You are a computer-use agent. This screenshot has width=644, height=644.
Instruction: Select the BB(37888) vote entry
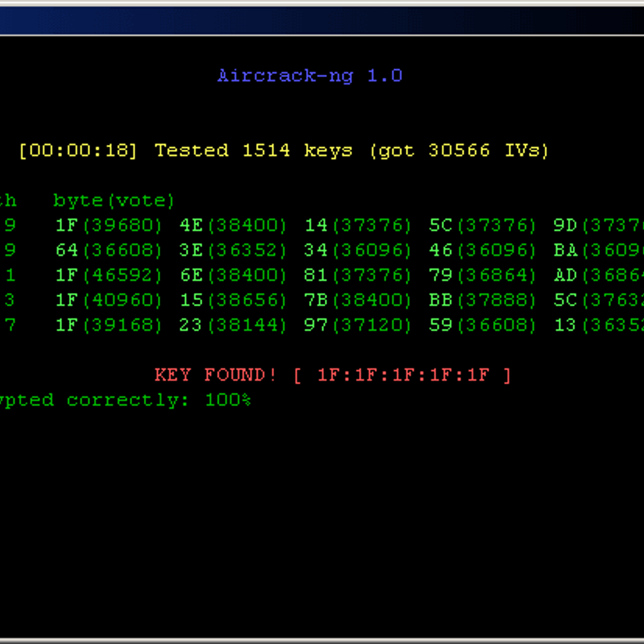pyautogui.click(x=482, y=300)
